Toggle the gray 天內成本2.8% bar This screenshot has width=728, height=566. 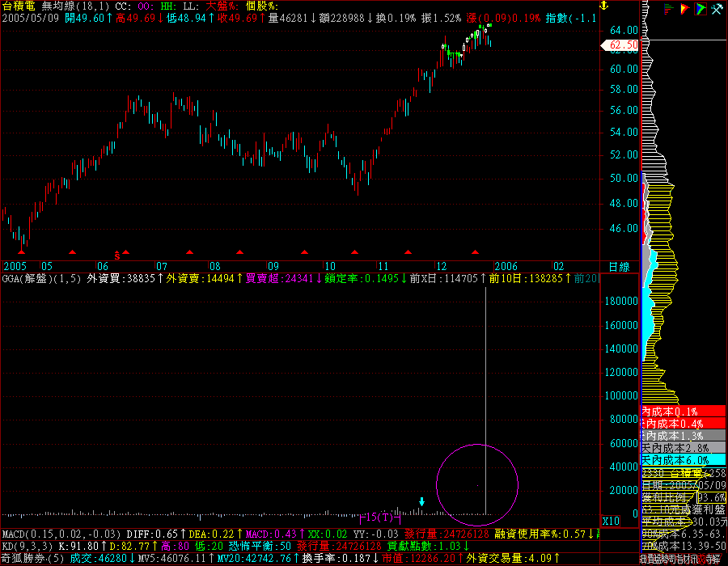pos(671,447)
